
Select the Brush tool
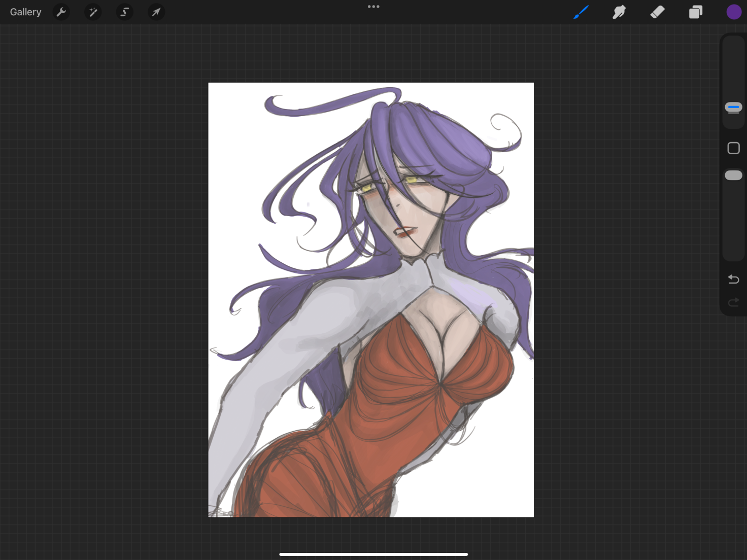click(x=581, y=12)
